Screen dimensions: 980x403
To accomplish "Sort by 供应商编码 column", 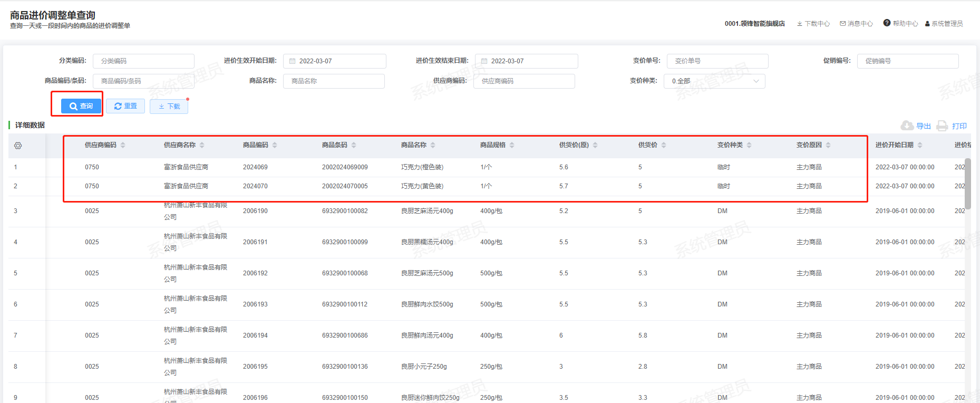I will (x=123, y=145).
